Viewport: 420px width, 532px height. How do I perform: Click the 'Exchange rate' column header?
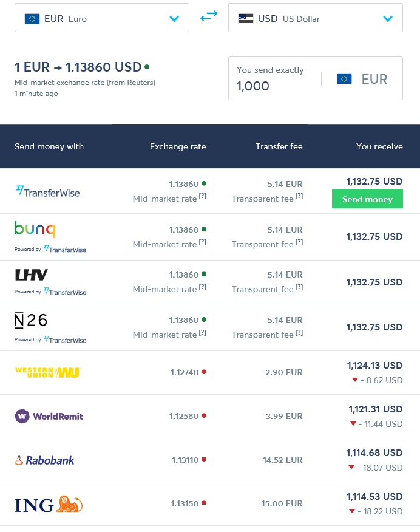coord(178,146)
